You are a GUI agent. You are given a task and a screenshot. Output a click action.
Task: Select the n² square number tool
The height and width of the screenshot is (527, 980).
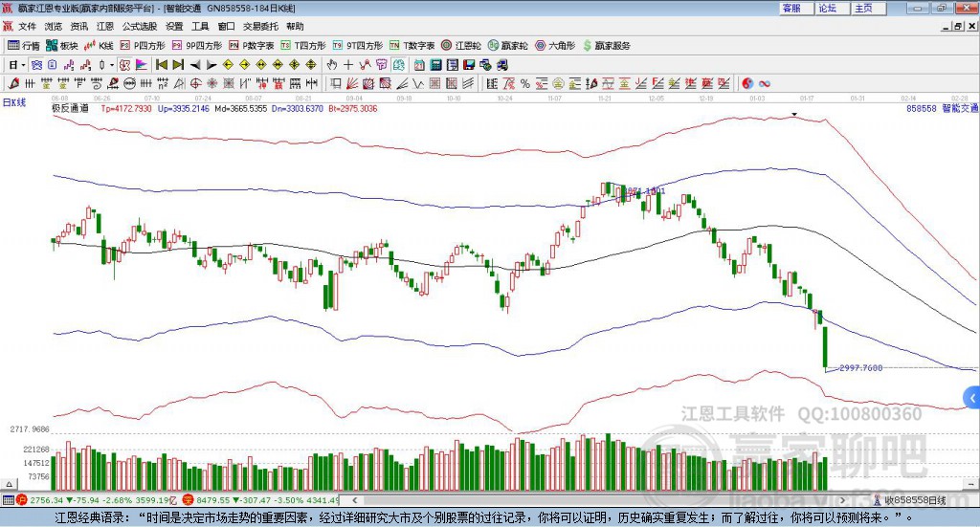[163, 83]
